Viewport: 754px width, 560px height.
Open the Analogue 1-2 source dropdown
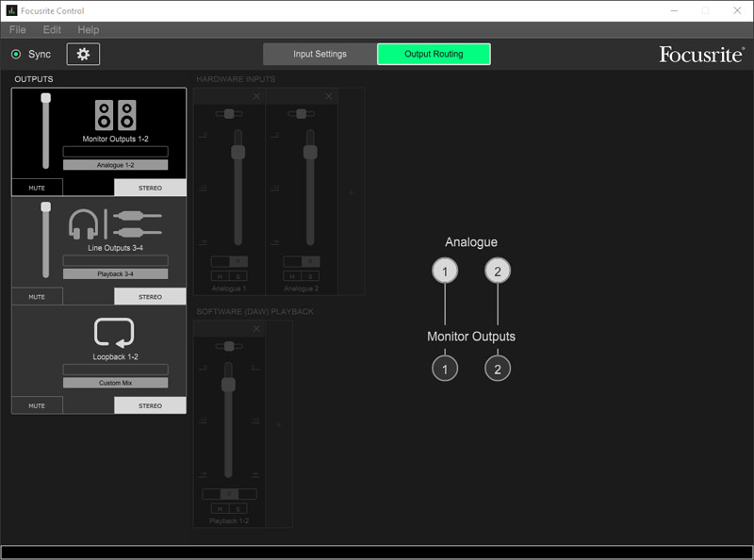point(115,165)
